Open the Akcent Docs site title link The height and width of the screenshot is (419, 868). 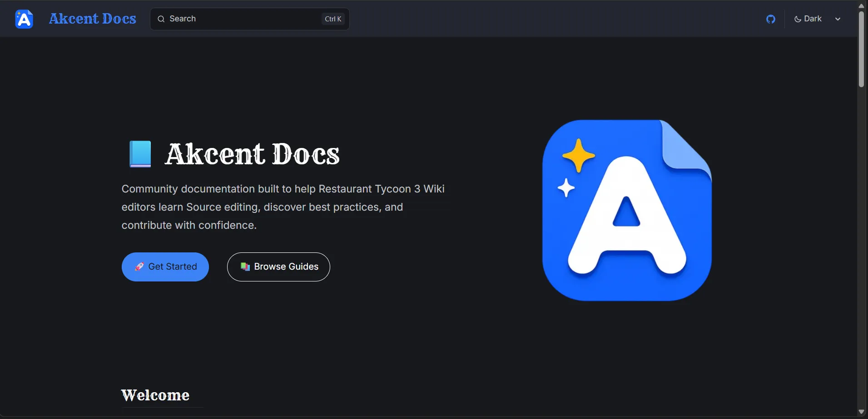pyautogui.click(x=93, y=19)
